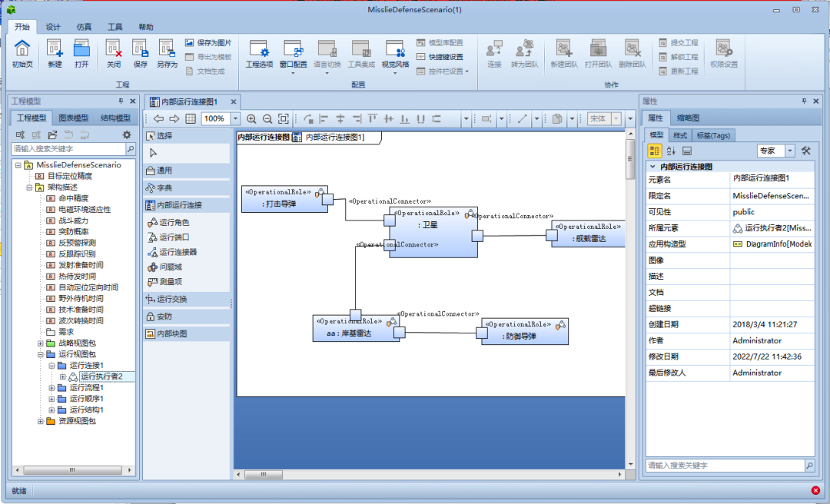This screenshot has width=830, height=504.
Task: Open 快捷键设置 shortcut settings
Action: click(x=440, y=57)
